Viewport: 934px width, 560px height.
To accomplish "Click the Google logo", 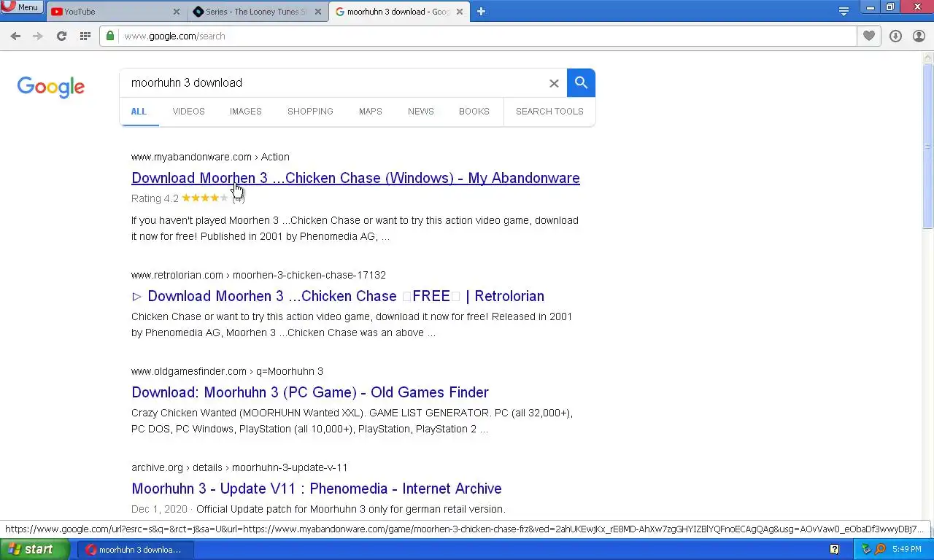I will click(x=51, y=87).
